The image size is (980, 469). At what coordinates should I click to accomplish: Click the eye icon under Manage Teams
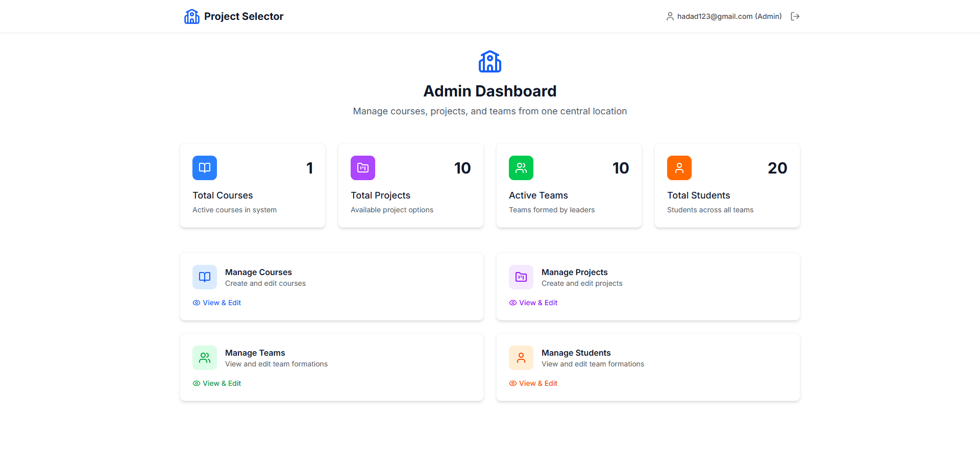click(x=195, y=383)
